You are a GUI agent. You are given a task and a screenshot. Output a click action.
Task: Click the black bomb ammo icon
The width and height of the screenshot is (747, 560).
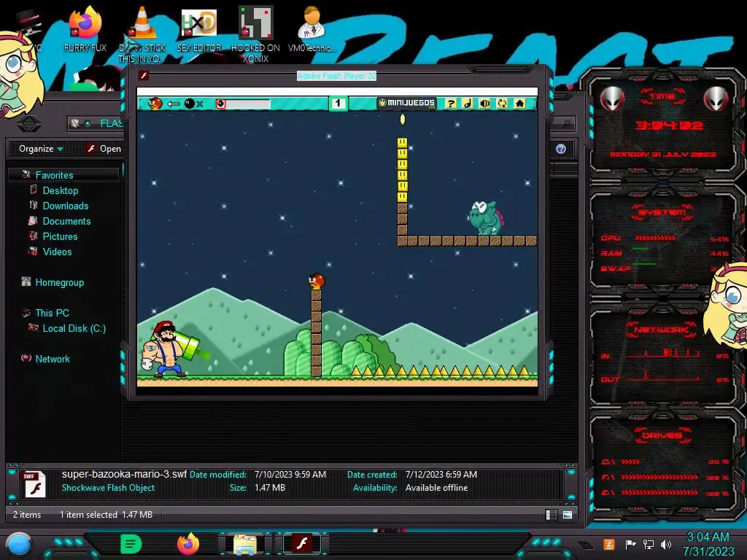tap(189, 104)
